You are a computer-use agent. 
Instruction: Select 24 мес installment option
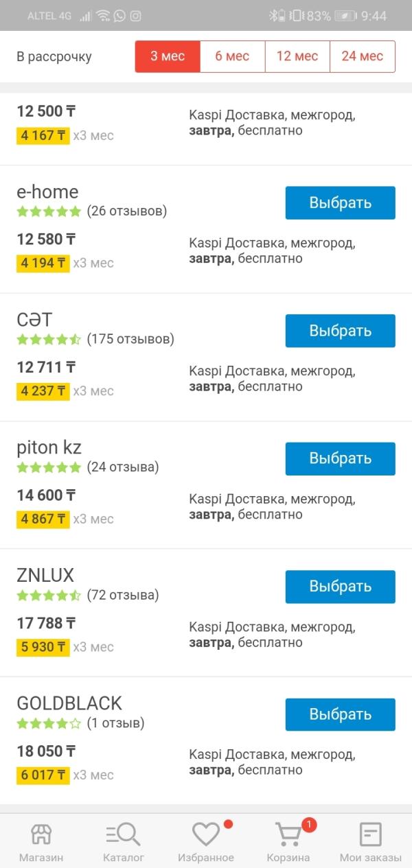(363, 56)
